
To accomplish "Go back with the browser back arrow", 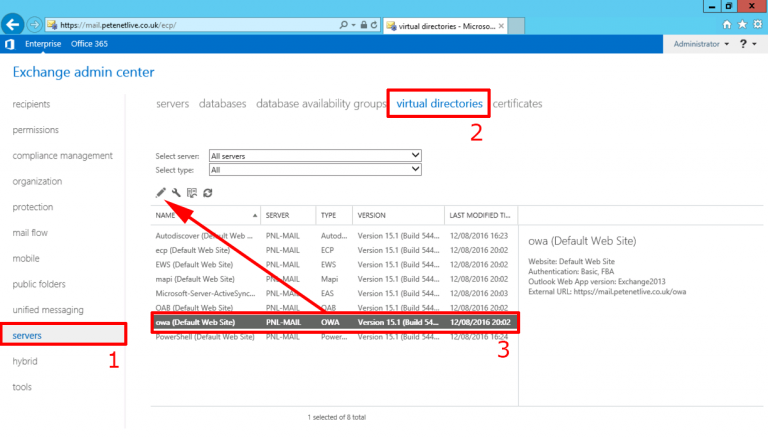I will coord(13,24).
